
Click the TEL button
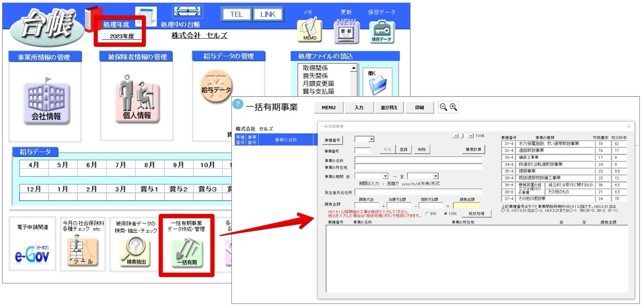[x=237, y=14]
